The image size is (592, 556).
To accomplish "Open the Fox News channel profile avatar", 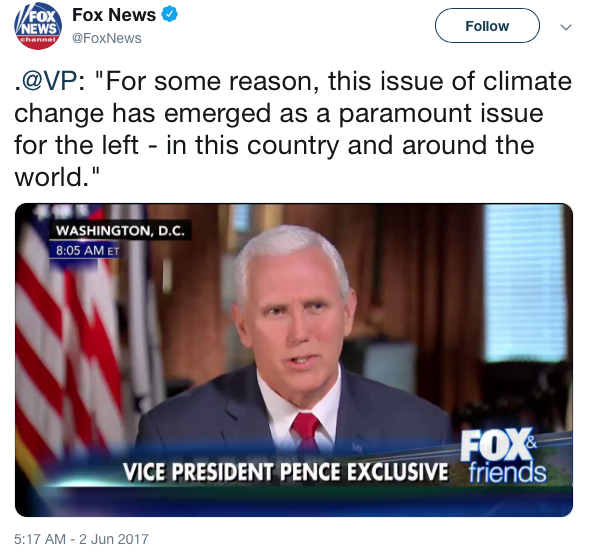I will click(x=38, y=26).
